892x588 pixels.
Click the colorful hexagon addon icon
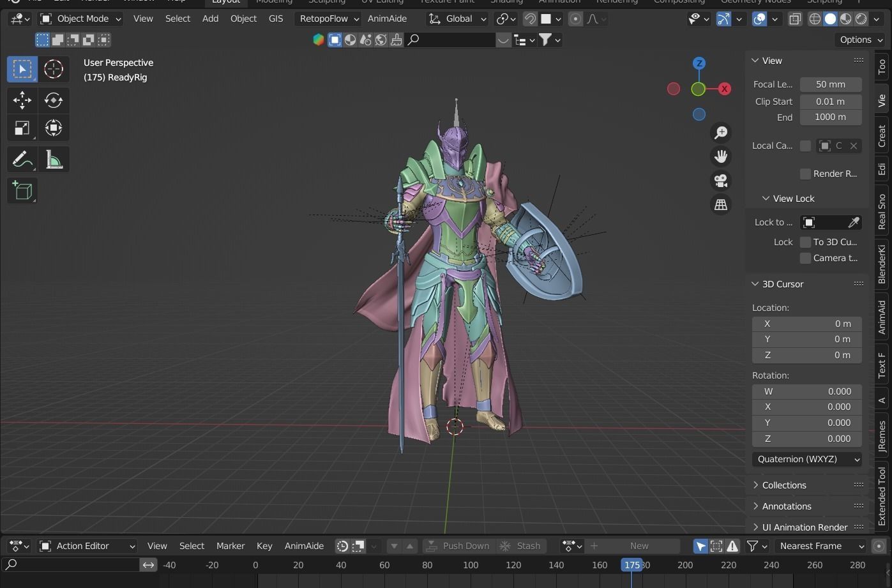[x=318, y=40]
